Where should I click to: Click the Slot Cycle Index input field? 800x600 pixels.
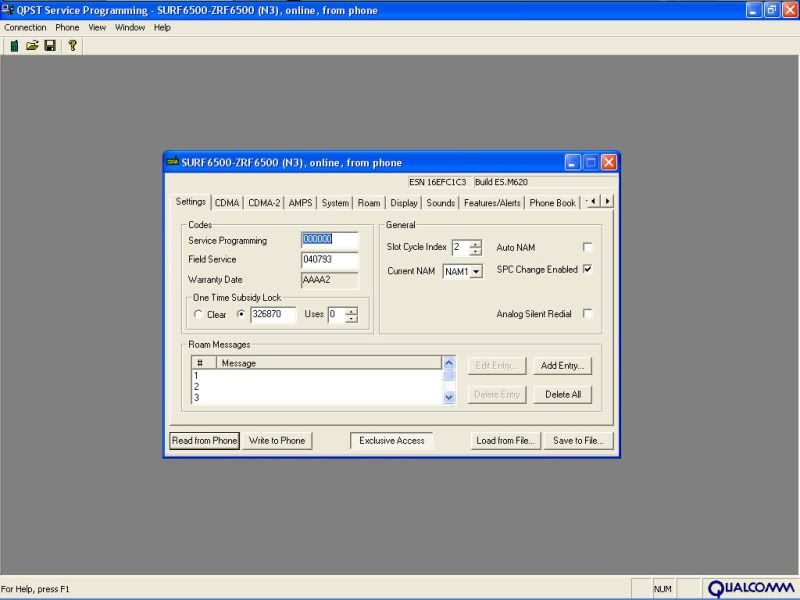tap(461, 248)
